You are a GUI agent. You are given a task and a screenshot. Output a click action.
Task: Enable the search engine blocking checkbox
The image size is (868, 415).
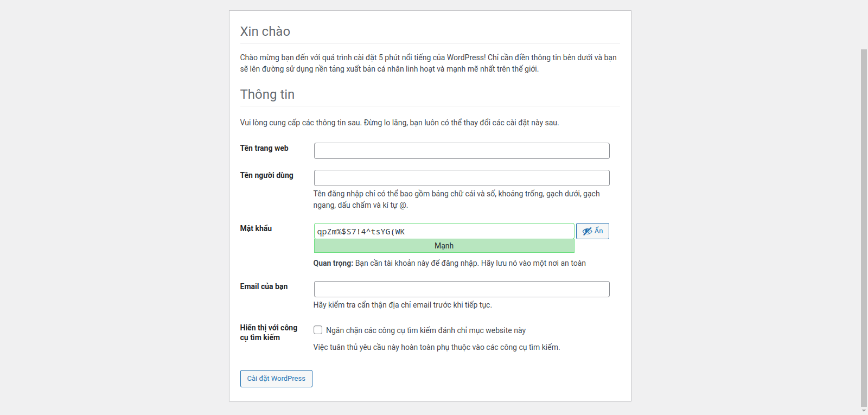(318, 330)
